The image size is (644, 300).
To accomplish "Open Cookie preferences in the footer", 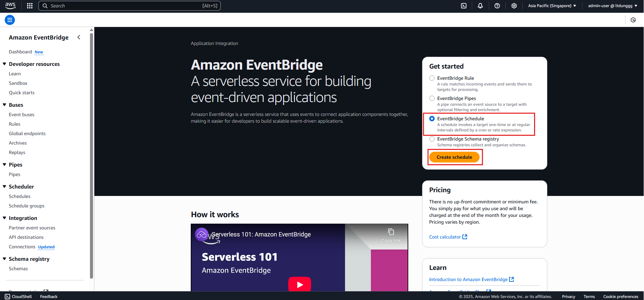I will (621, 297).
